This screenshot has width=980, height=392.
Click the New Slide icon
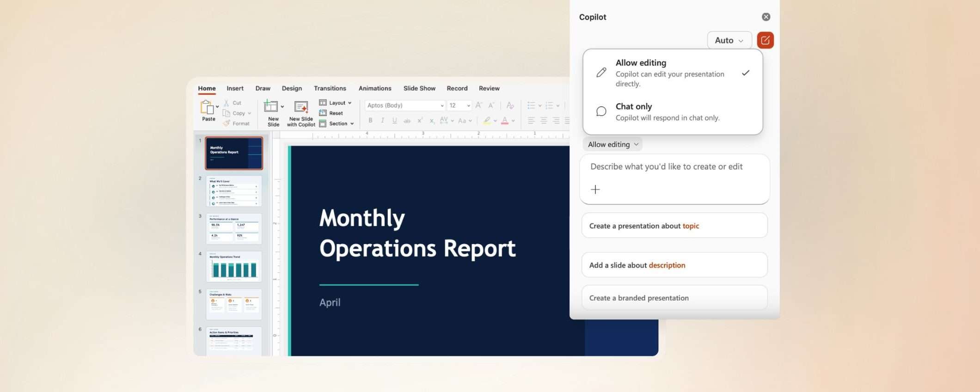pos(271,107)
